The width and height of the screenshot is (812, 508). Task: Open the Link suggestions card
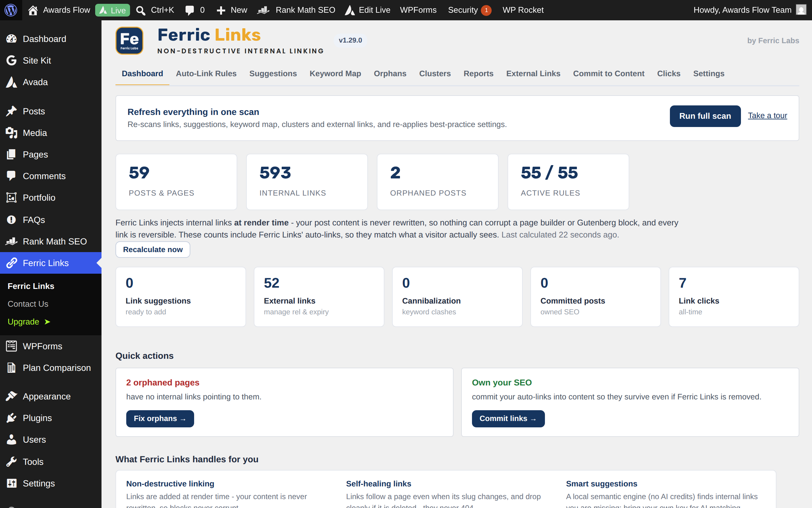pyautogui.click(x=181, y=297)
